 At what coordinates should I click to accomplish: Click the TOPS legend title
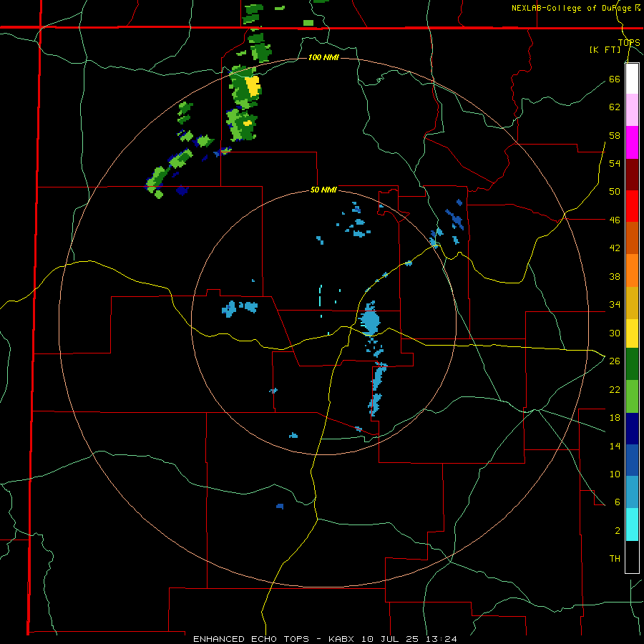(x=629, y=42)
